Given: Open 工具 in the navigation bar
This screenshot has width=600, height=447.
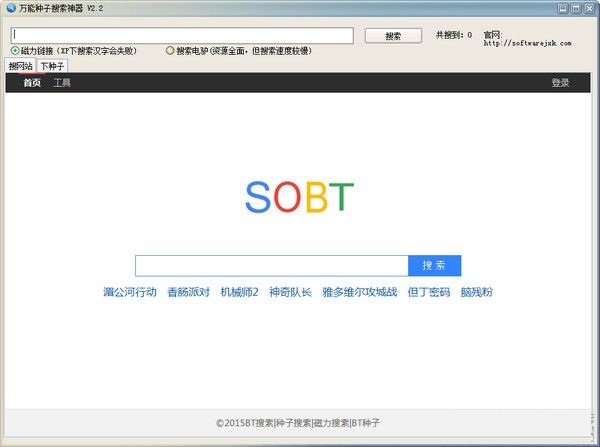Looking at the screenshot, I should [x=62, y=83].
